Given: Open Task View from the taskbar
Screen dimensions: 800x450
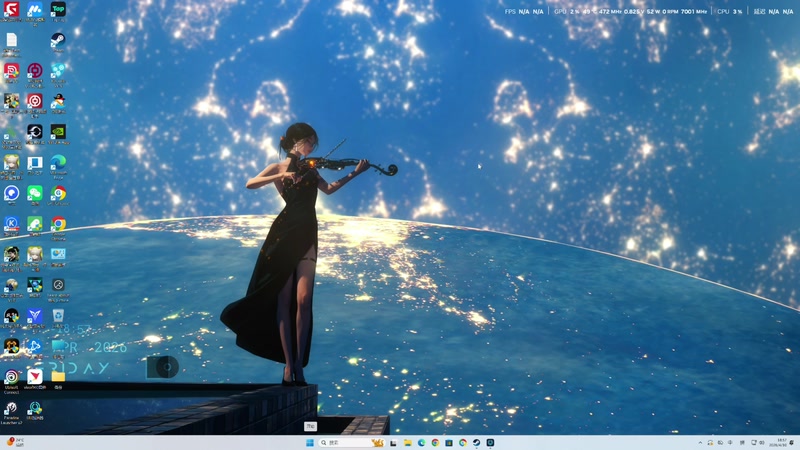Looking at the screenshot, I should coord(394,442).
